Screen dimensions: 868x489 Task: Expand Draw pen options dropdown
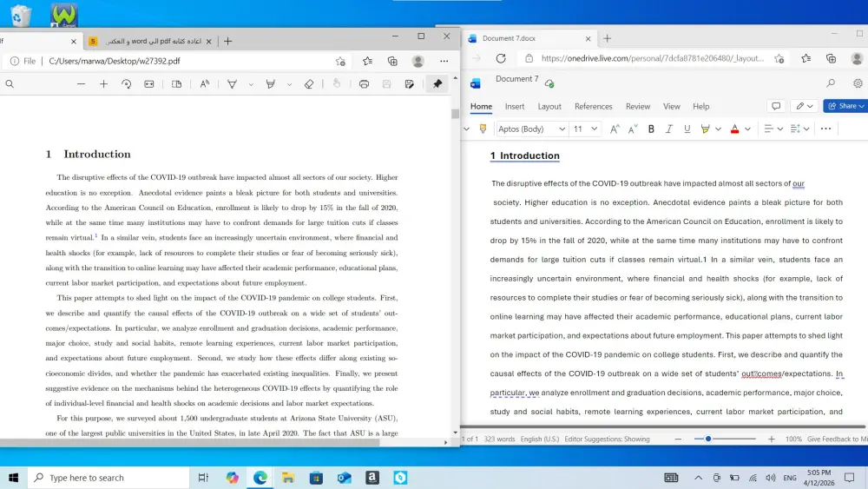pyautogui.click(x=251, y=85)
